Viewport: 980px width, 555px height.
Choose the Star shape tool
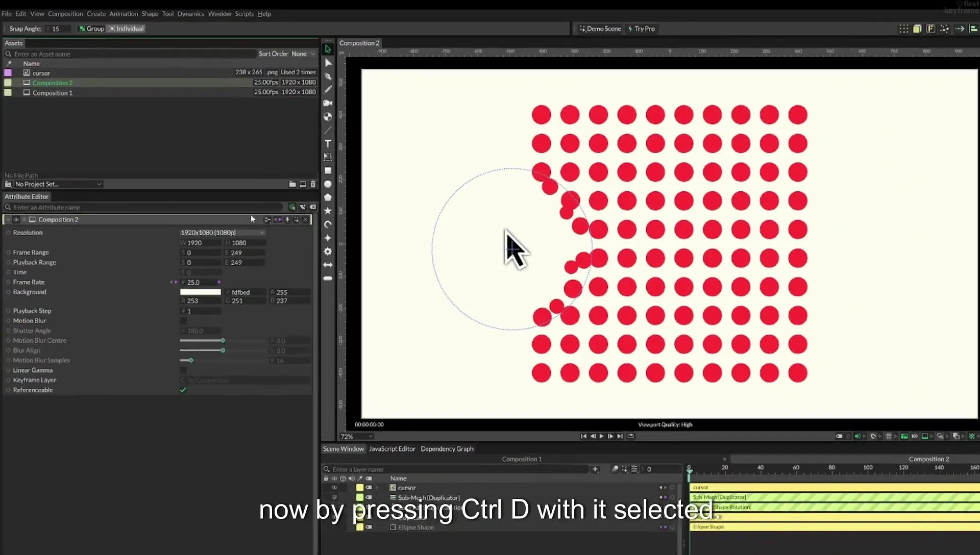(x=328, y=211)
